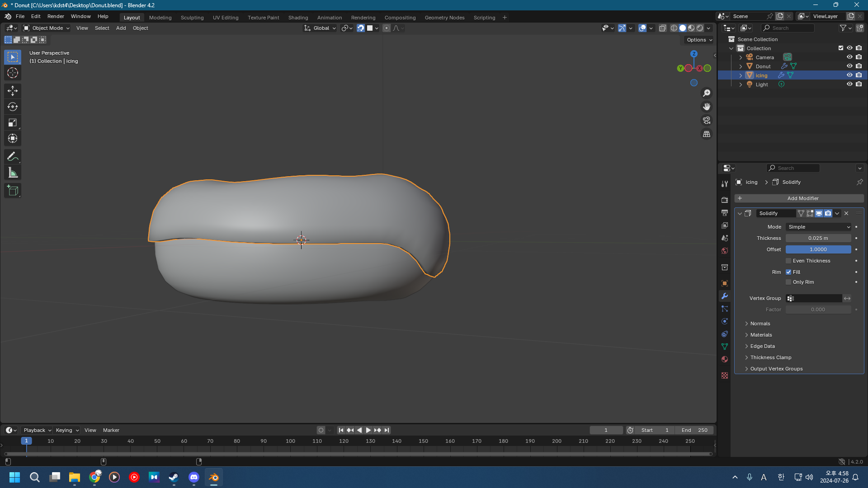This screenshot has height=488, width=868.
Task: Open the Object Mode dropdown
Action: pyautogui.click(x=47, y=28)
